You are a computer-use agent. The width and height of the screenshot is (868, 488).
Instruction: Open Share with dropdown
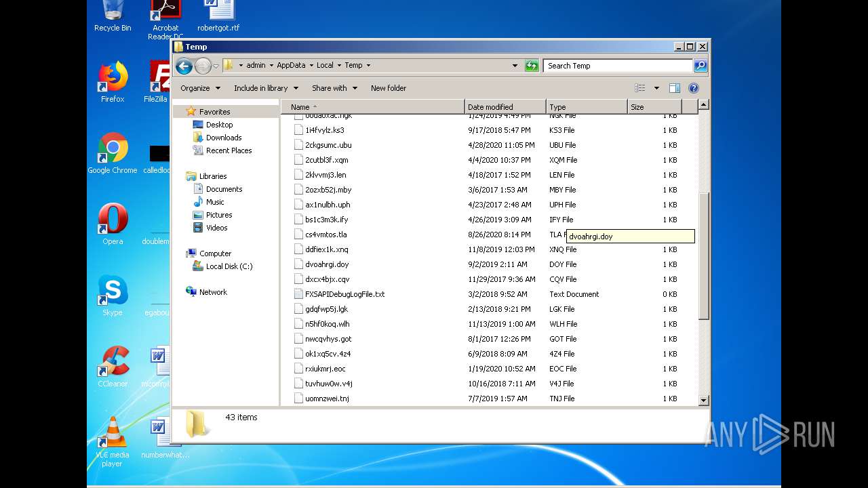pos(334,88)
